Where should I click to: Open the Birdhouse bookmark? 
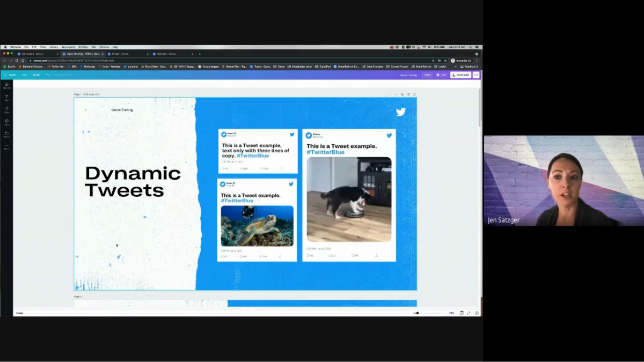(x=87, y=67)
